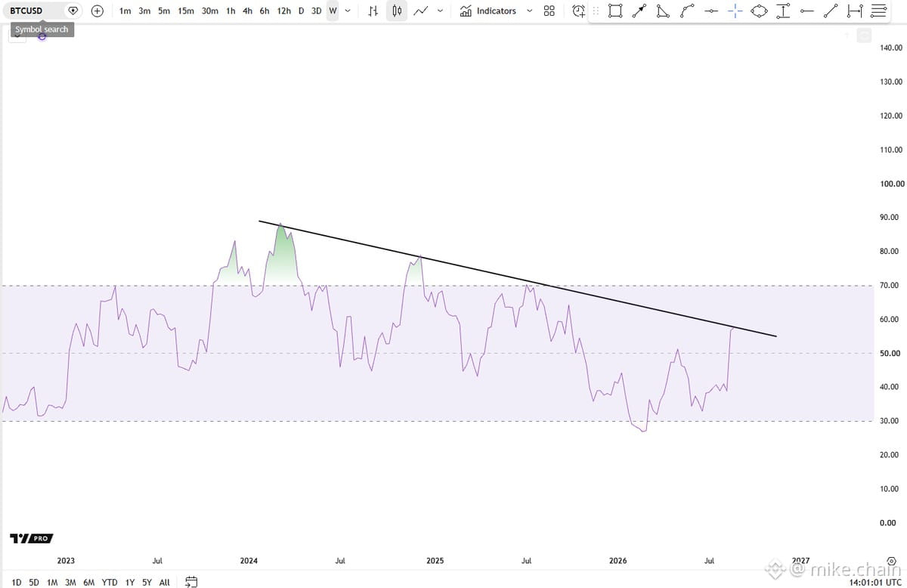Select the triangle drawing tool
The width and height of the screenshot is (907, 588).
663,11
